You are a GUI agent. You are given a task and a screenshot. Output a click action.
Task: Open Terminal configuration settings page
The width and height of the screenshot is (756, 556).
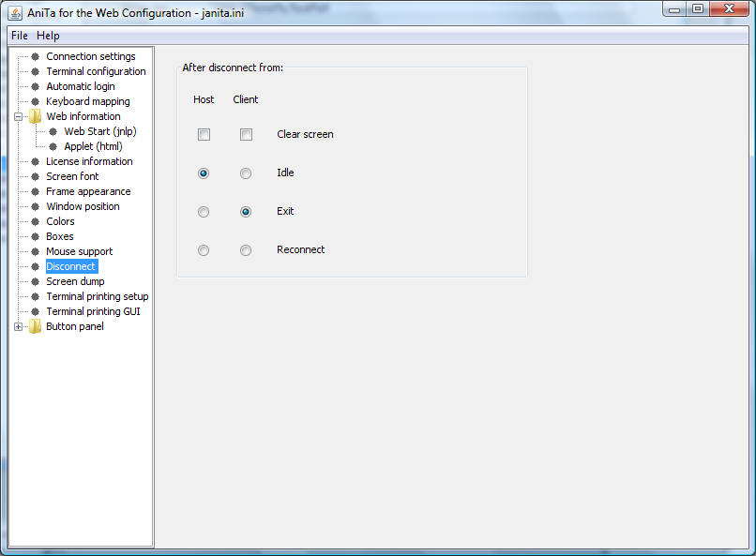[96, 71]
